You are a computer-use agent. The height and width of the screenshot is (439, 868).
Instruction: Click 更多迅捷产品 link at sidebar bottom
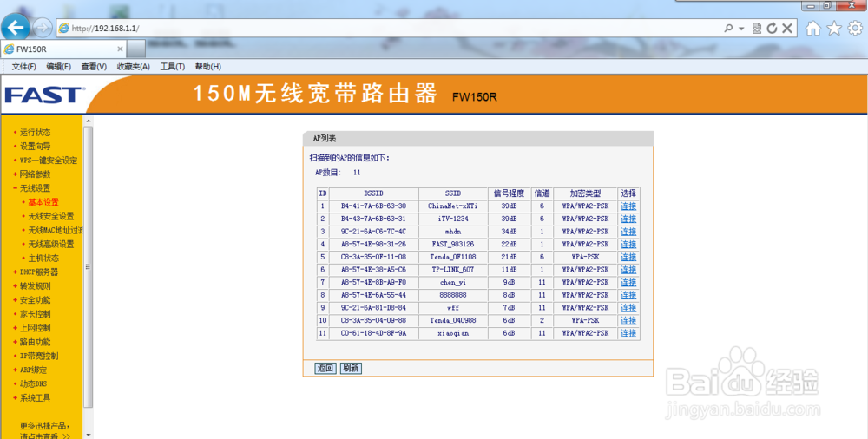pos(45,430)
